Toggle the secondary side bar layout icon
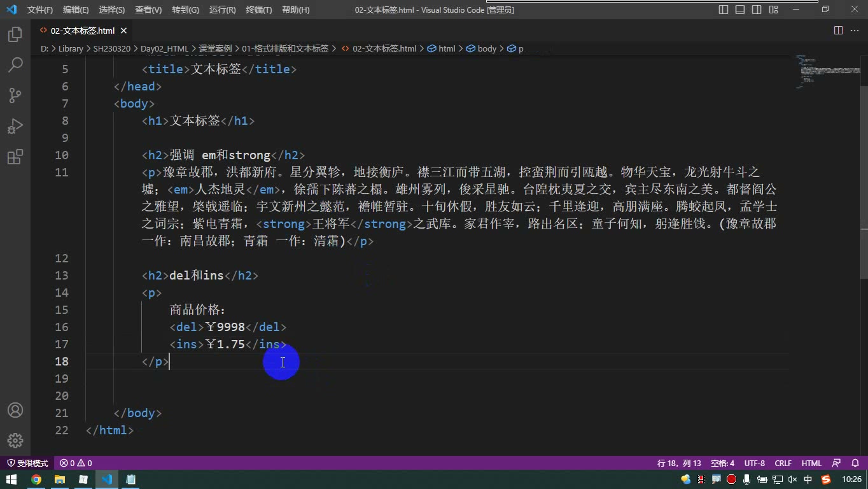This screenshot has width=868, height=489. (757, 10)
